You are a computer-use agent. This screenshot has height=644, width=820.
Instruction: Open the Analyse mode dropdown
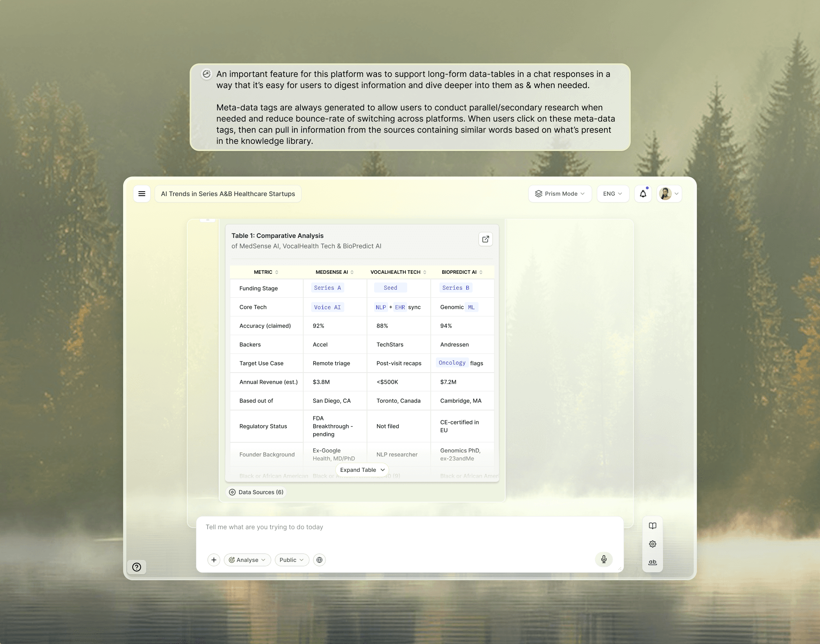(x=247, y=560)
